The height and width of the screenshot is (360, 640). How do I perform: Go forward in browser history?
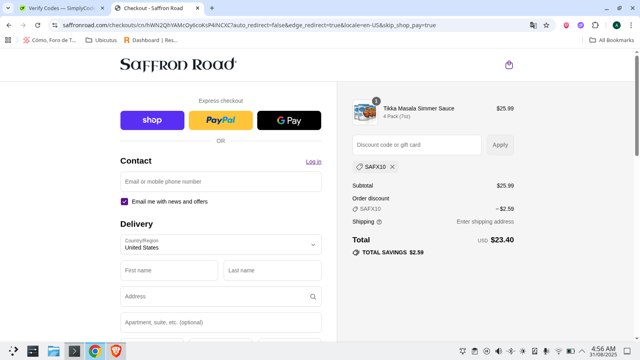coord(23,25)
